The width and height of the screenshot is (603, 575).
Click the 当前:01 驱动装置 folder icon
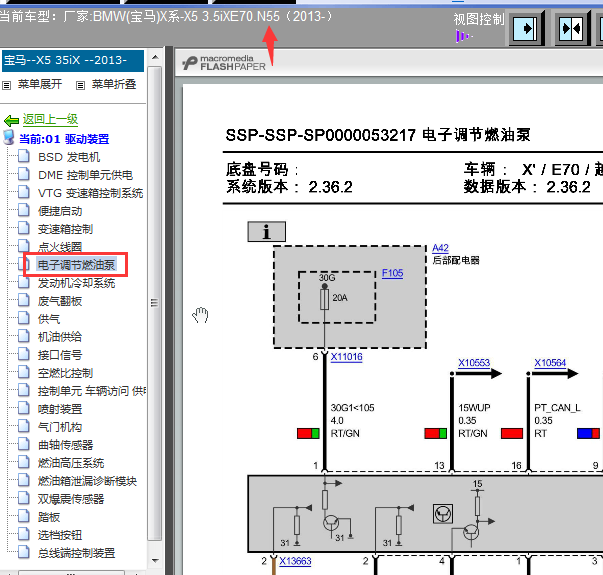8,137
